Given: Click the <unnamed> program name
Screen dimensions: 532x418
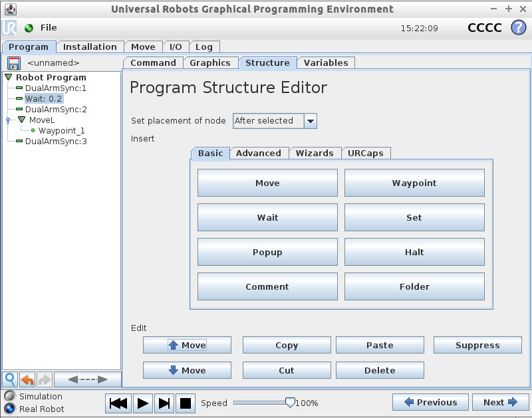Looking at the screenshot, I should tap(54, 63).
